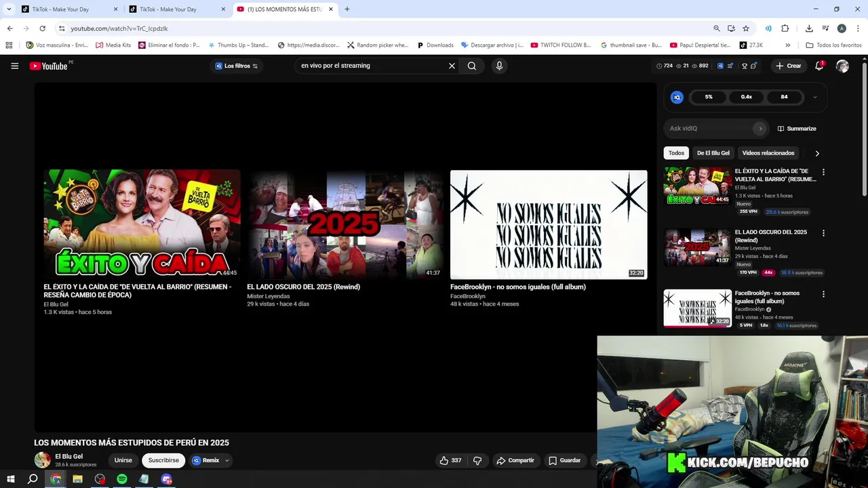
Task: Submit Ask vidIQ arrow button
Action: click(760, 128)
